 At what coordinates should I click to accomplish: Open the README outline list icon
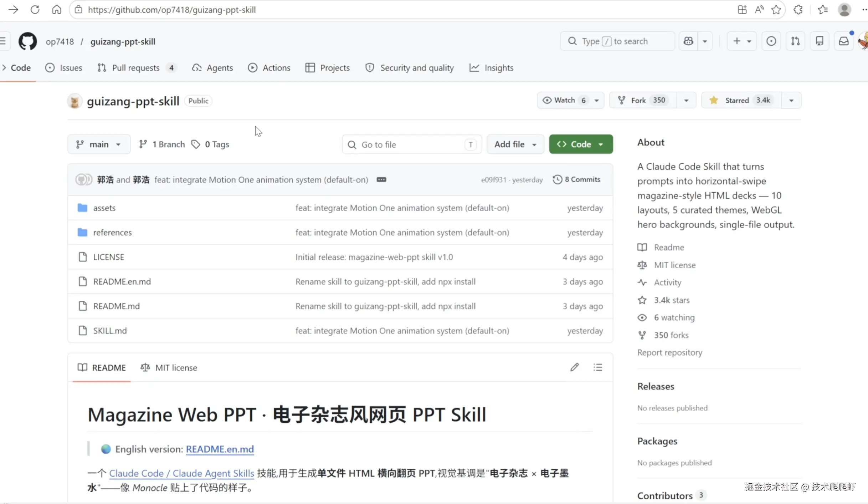tap(598, 367)
